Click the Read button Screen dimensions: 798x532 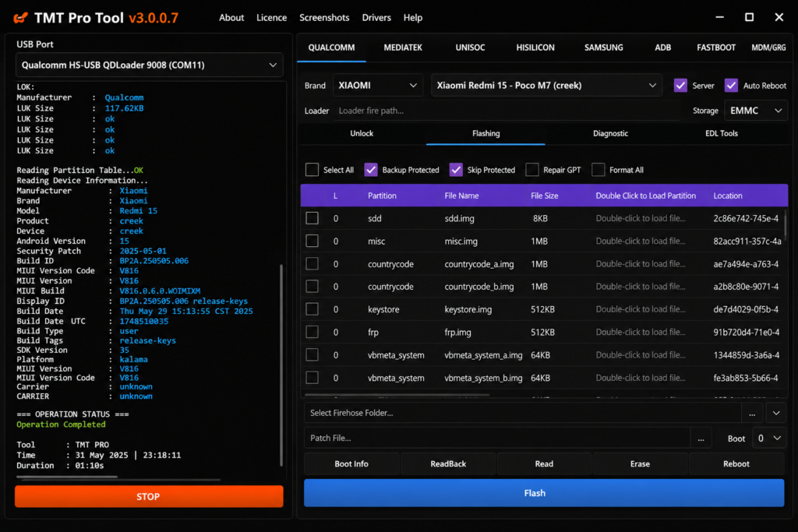(543, 464)
